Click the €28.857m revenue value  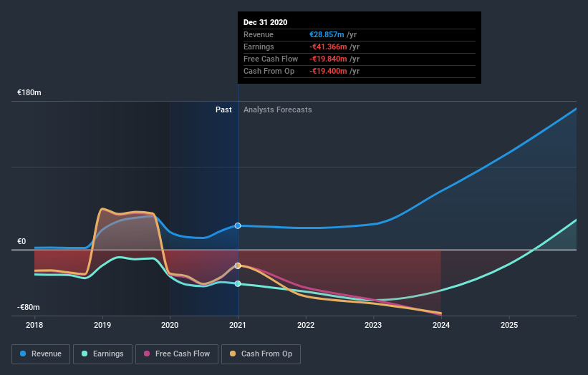[327, 34]
